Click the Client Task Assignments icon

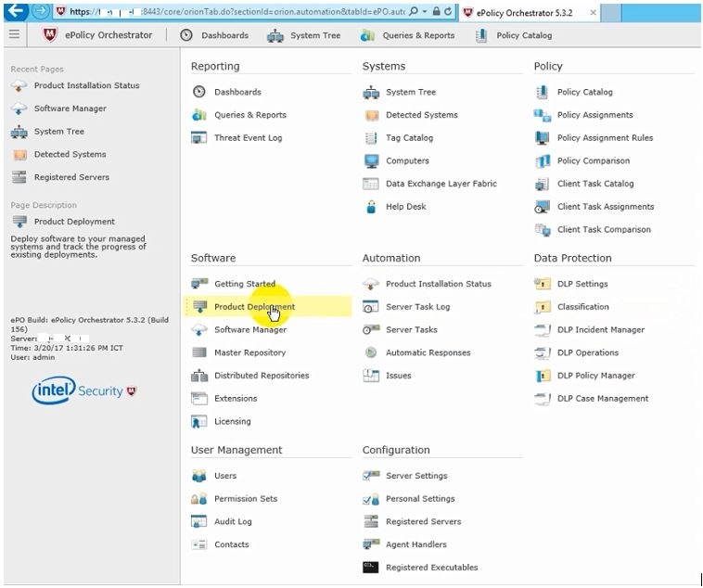tap(543, 207)
